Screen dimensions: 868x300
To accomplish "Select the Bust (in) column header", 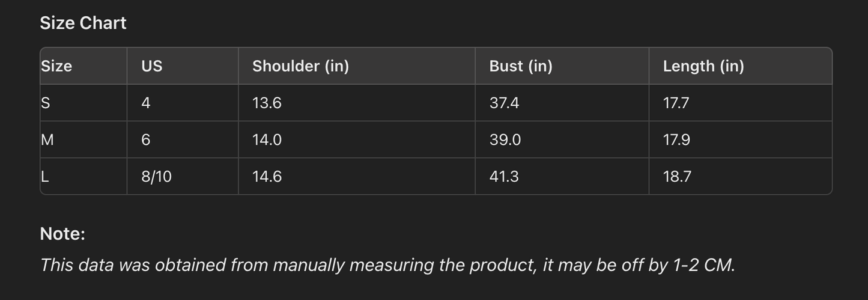I will click(x=521, y=66).
